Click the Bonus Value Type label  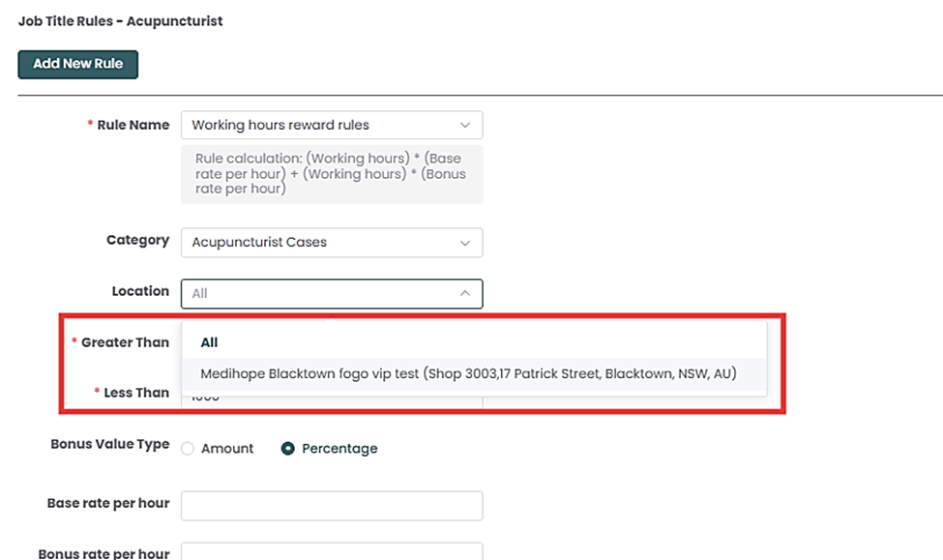pyautogui.click(x=109, y=444)
